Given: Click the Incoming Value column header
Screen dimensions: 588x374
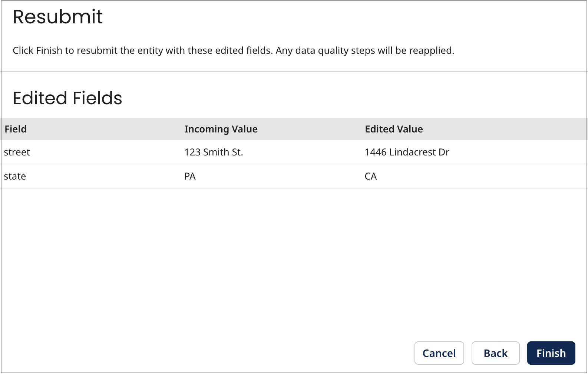Looking at the screenshot, I should pyautogui.click(x=221, y=129).
